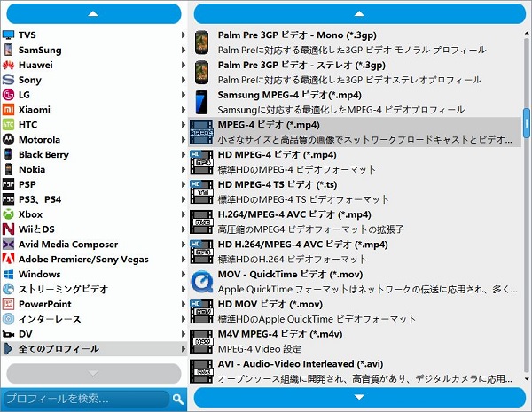The width and height of the screenshot is (532, 412).
Task: Select the Avid Media Composer category
Action: click(68, 245)
